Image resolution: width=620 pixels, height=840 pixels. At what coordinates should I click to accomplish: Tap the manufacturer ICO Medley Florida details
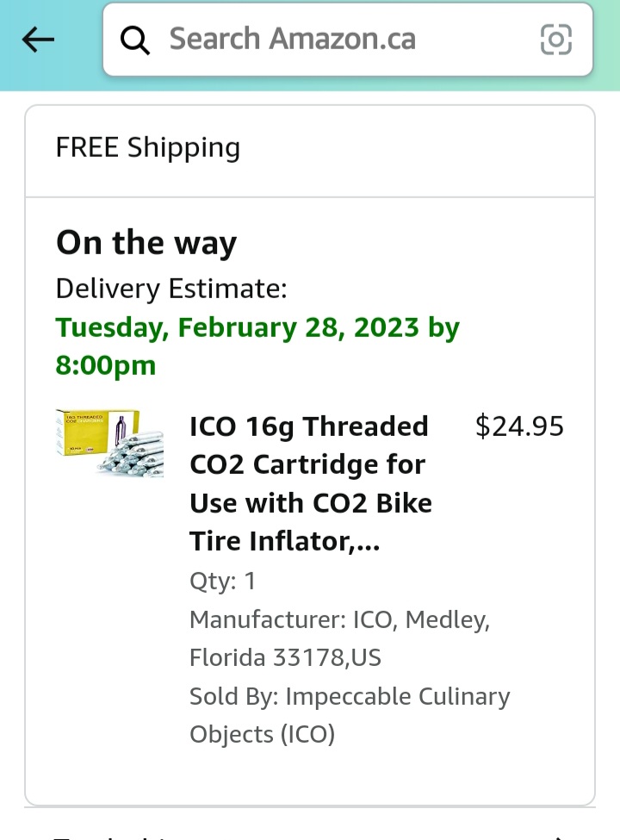pos(339,638)
